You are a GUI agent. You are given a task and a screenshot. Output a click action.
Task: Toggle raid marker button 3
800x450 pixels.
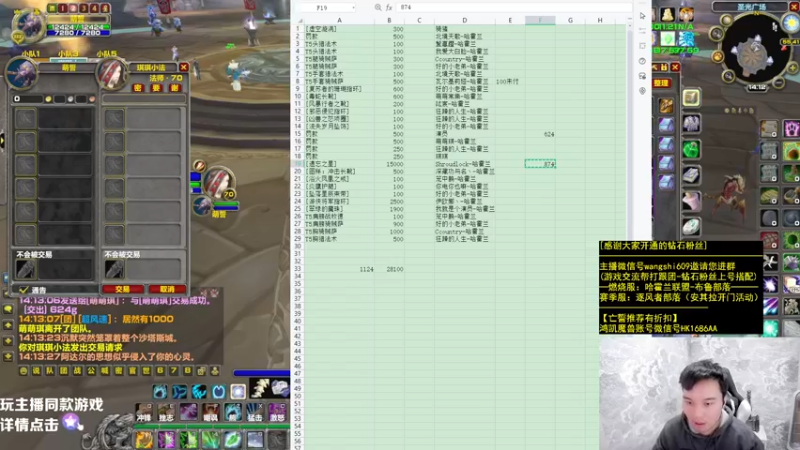[x=84, y=8]
